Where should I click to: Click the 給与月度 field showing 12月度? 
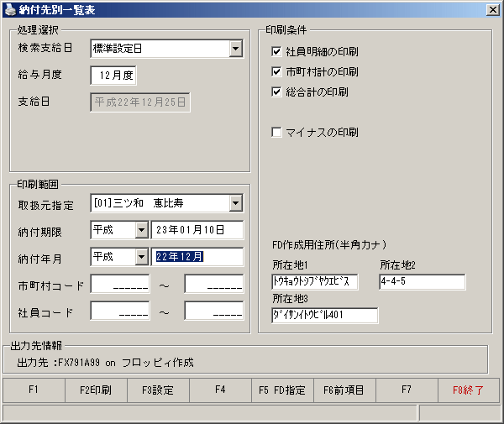click(x=113, y=76)
